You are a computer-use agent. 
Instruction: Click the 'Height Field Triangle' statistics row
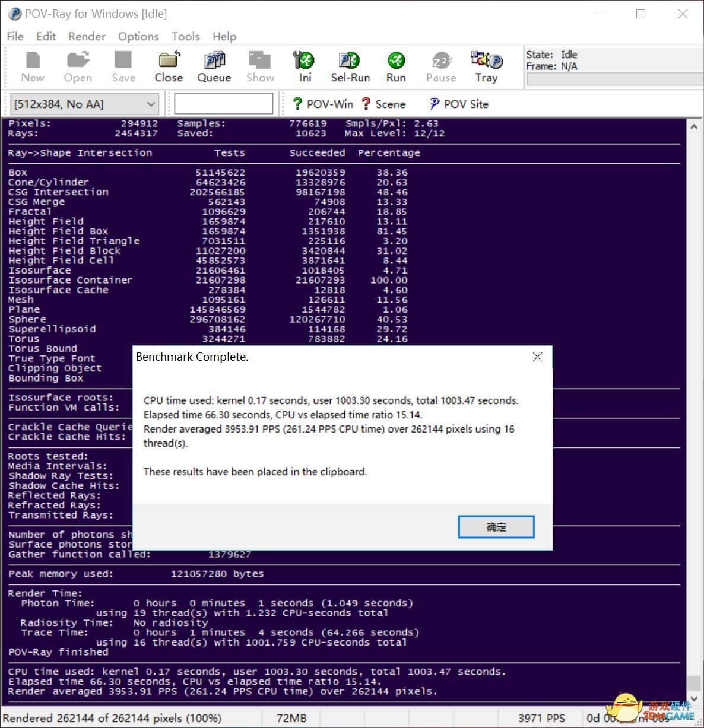(x=208, y=241)
